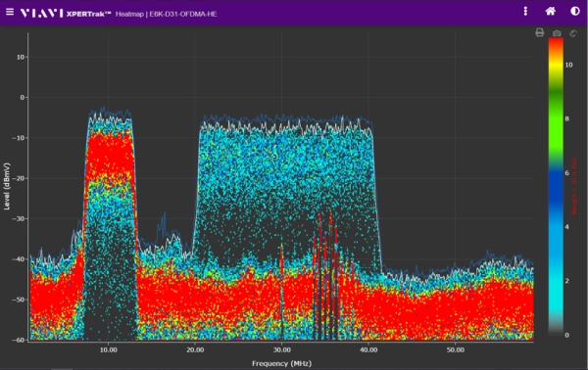588x370 pixels.
Task: Print the heatmap chart
Action: 540,33
